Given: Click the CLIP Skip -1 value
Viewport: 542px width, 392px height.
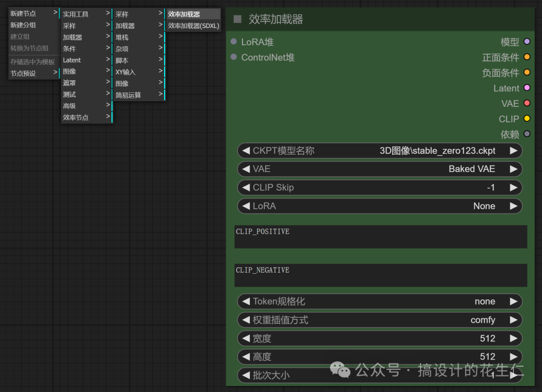Looking at the screenshot, I should point(491,187).
